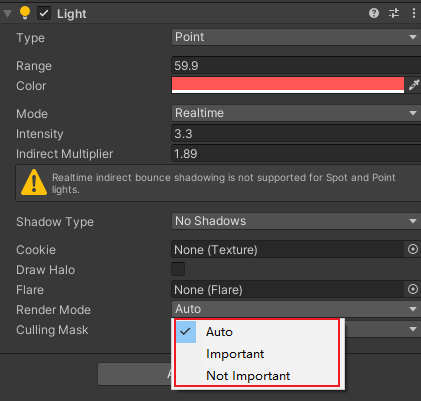Screen dimensions: 421x401
Task: Open the Light component presets icon
Action: [x=394, y=13]
